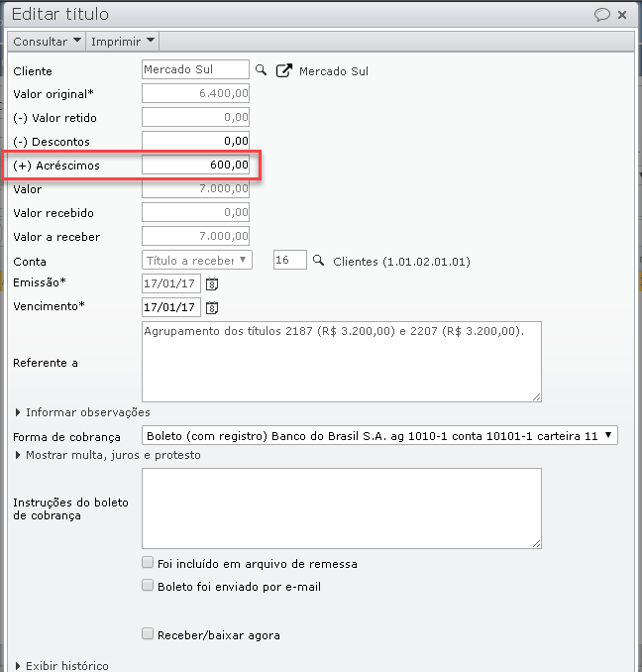
Task: Click the comment speech bubble icon
Action: point(601,15)
